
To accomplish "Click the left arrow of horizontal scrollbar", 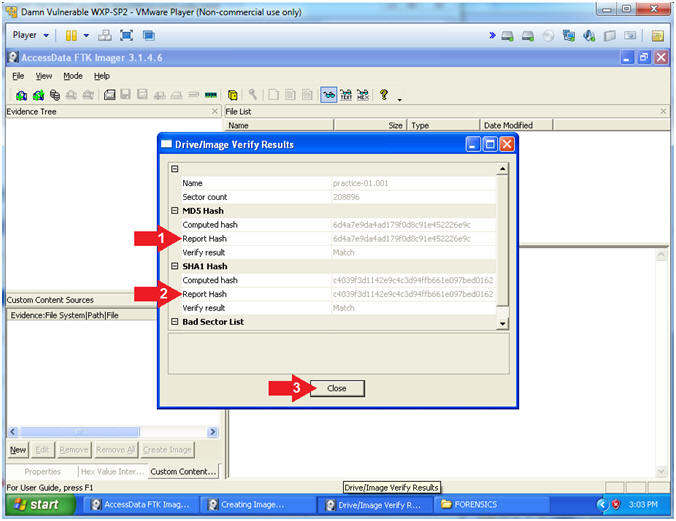I will pos(13,432).
